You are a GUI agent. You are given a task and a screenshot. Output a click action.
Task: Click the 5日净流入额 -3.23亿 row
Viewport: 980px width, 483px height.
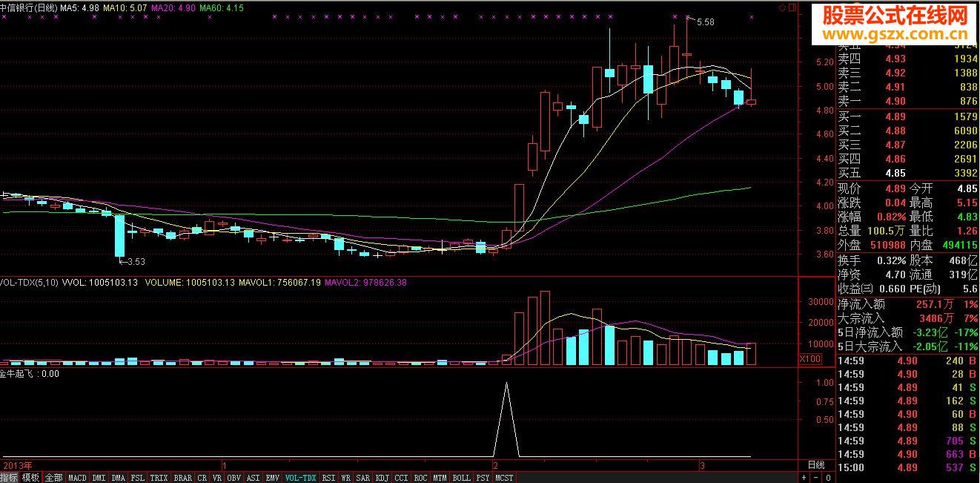point(907,332)
